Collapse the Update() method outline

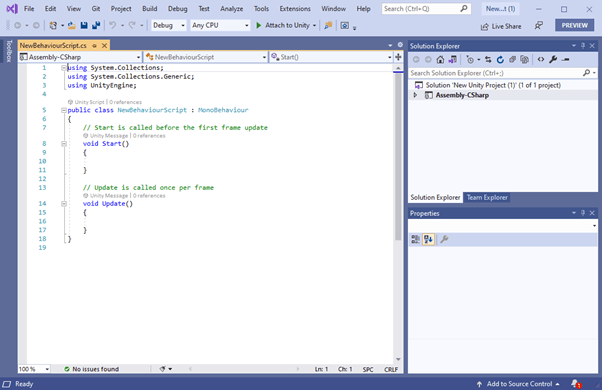point(64,204)
